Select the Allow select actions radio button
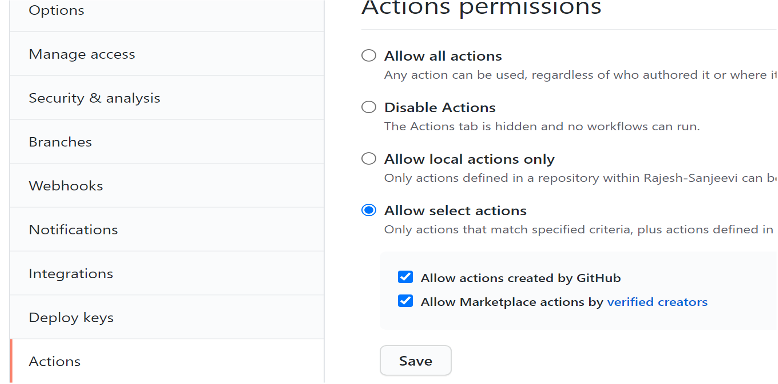The width and height of the screenshot is (778, 384). (369, 210)
